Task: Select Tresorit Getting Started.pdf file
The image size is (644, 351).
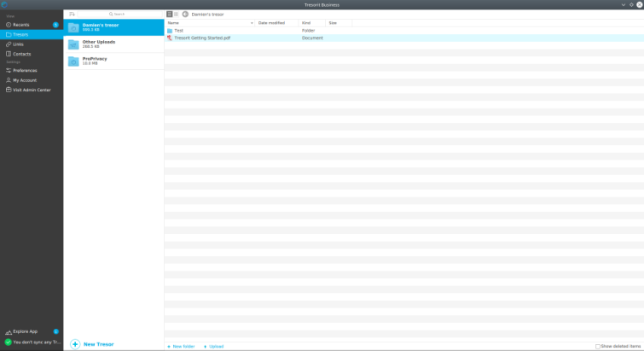Action: click(x=404, y=38)
